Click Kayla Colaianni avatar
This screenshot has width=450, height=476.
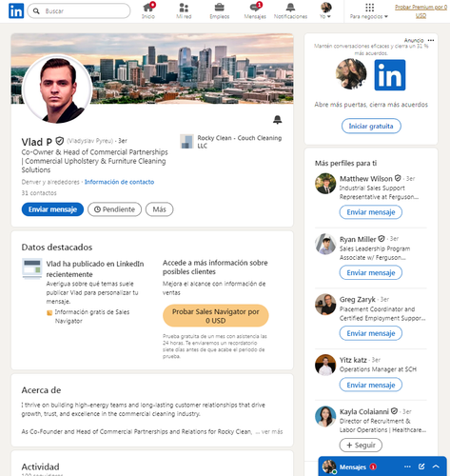click(x=325, y=417)
